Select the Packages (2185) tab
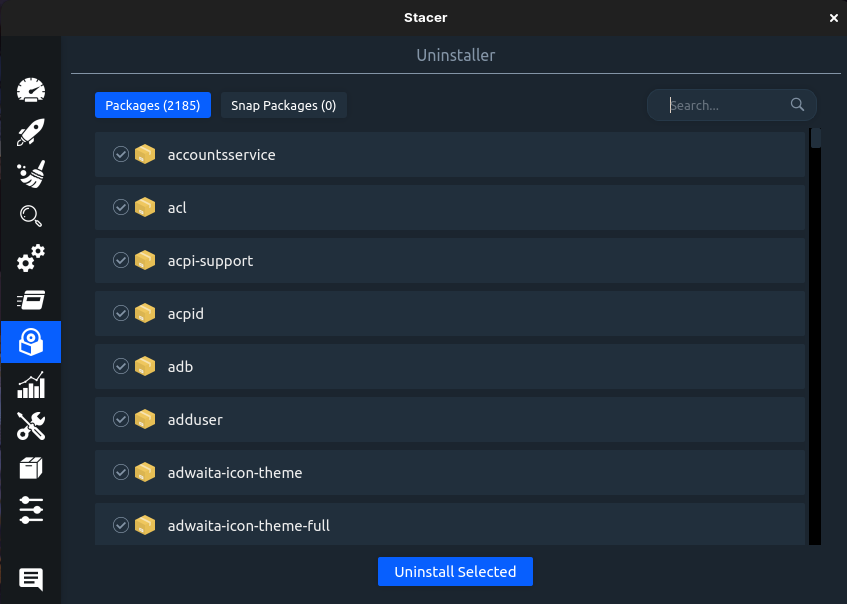Viewport: 847px width, 604px height. pyautogui.click(x=153, y=105)
